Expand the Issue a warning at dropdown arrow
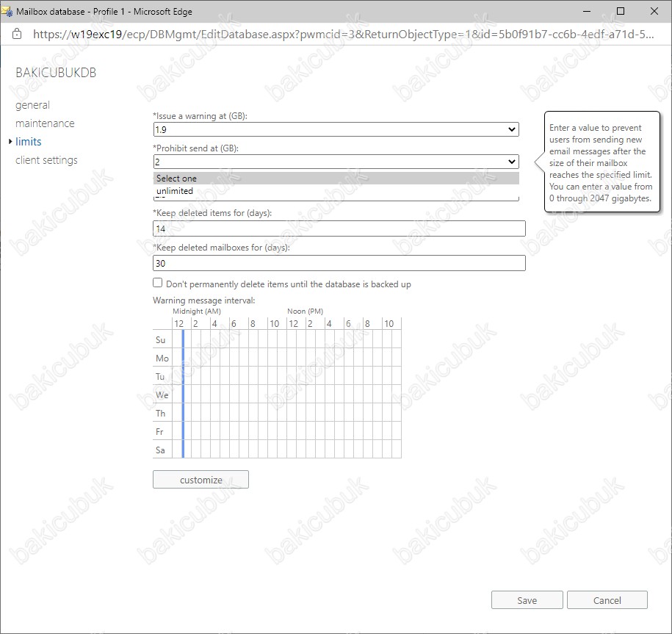The width and height of the screenshot is (672, 634). tap(511, 129)
